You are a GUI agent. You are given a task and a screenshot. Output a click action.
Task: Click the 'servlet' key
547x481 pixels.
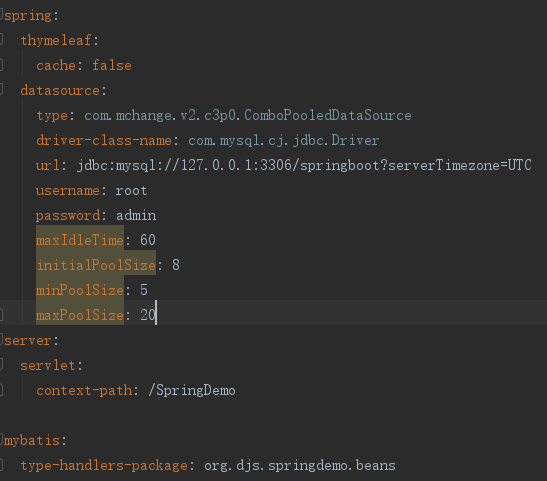tap(48, 366)
